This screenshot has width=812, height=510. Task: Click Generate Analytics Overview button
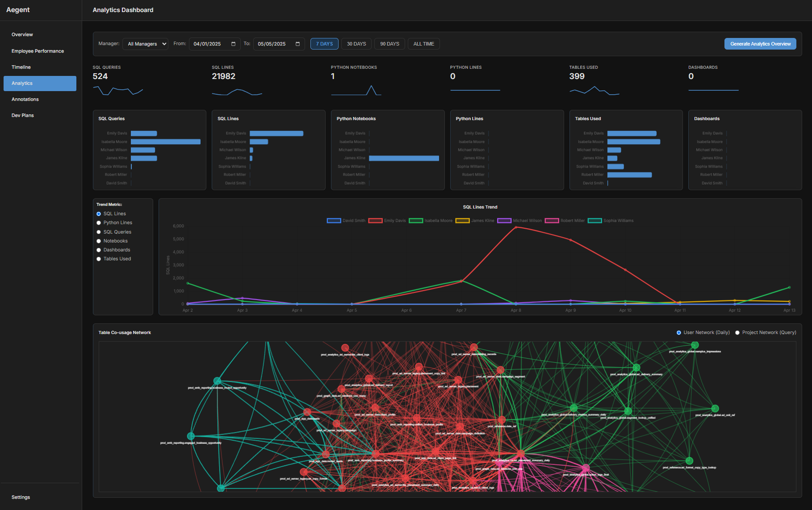pos(760,44)
